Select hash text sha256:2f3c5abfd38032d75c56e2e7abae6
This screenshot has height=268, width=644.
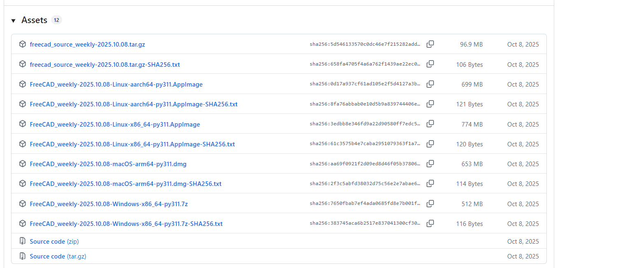pyautogui.click(x=365, y=184)
